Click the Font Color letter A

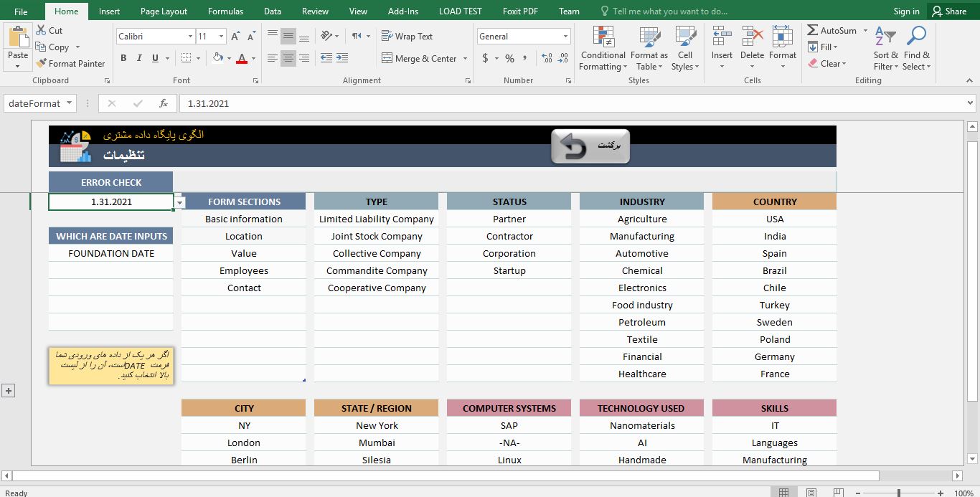[242, 58]
